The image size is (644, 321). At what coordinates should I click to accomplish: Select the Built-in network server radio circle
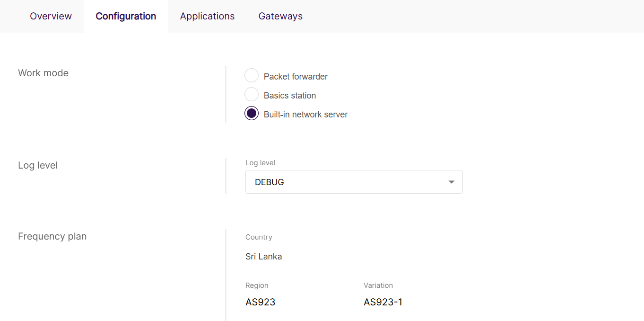coord(252,114)
